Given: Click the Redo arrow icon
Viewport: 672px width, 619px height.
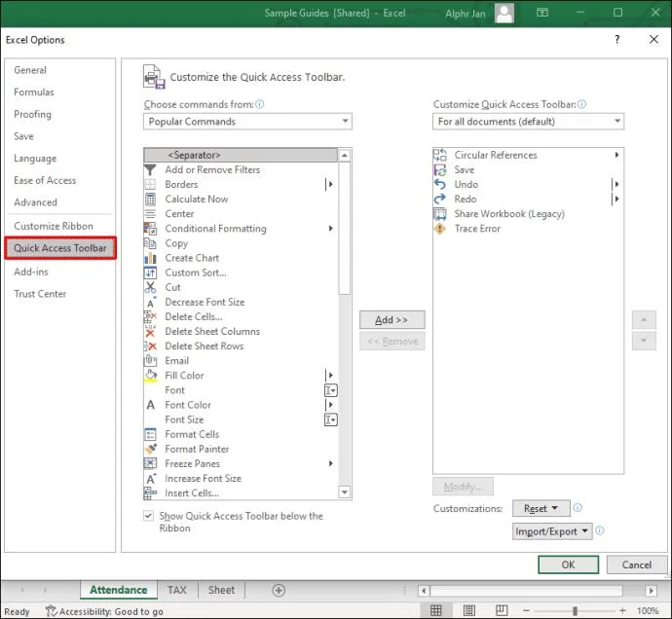Looking at the screenshot, I should [x=439, y=200].
